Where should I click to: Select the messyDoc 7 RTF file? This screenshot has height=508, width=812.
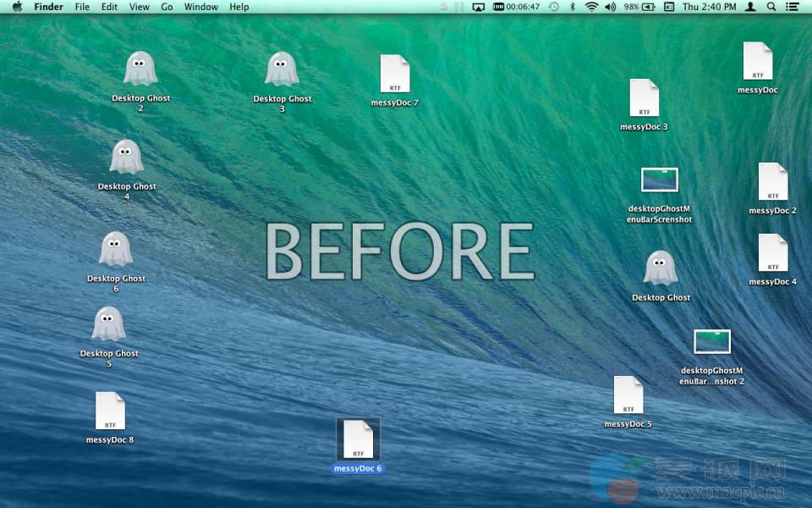pyautogui.click(x=394, y=75)
